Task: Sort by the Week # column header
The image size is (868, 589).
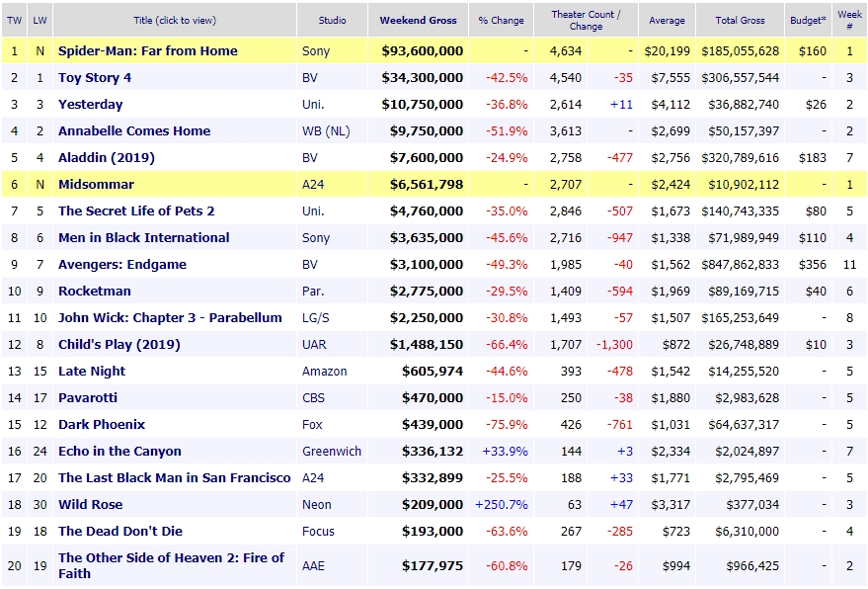Action: point(849,20)
